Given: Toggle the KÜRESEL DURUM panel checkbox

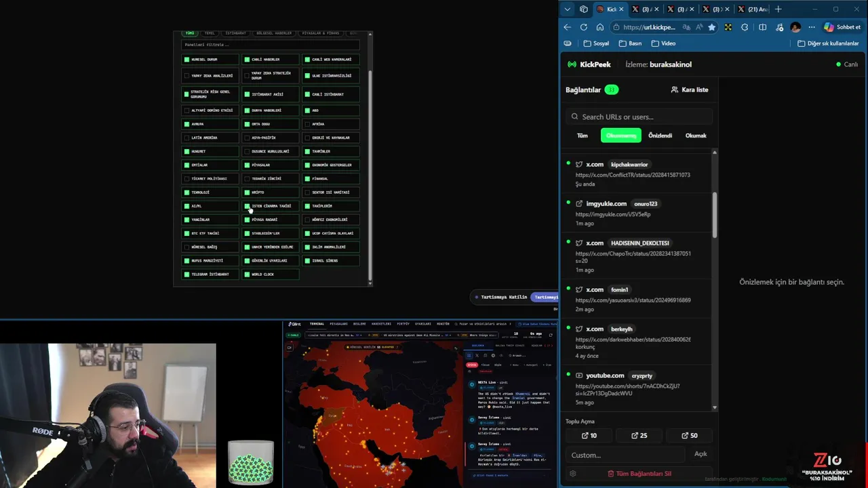Looking at the screenshot, I should [x=186, y=60].
